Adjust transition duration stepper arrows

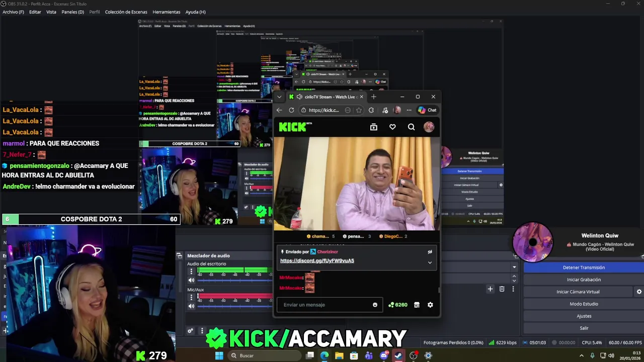pyautogui.click(x=514, y=278)
